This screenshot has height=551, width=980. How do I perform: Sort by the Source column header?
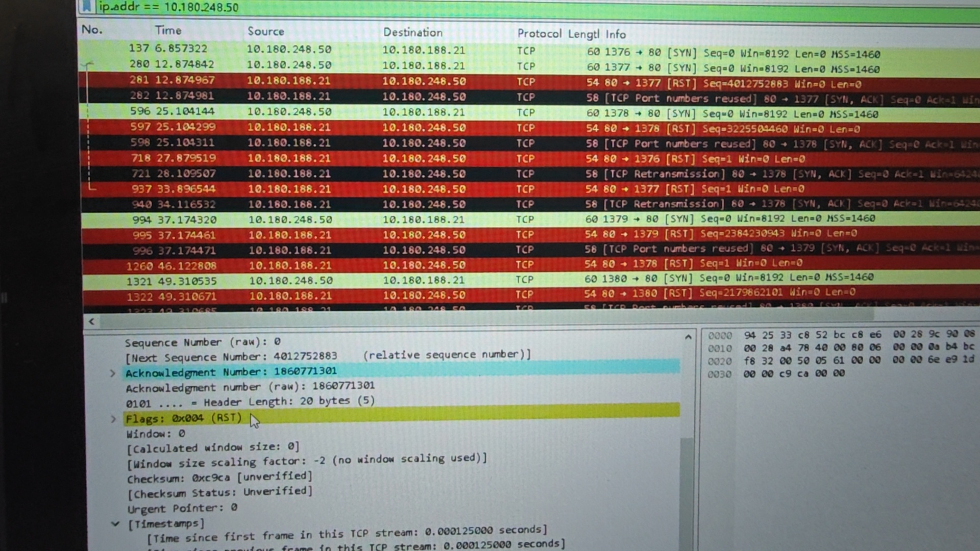tap(266, 32)
